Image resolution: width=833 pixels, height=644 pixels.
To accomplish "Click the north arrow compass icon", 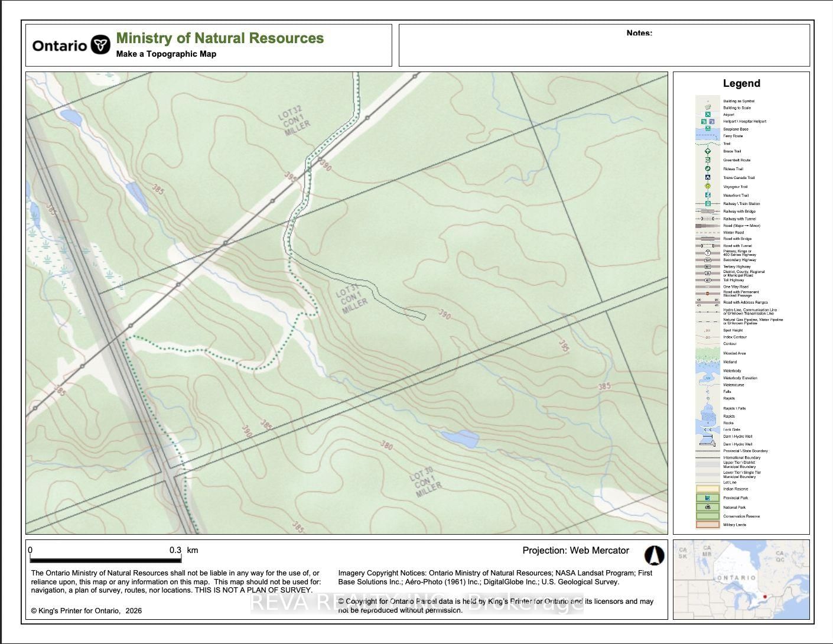I will [654, 555].
